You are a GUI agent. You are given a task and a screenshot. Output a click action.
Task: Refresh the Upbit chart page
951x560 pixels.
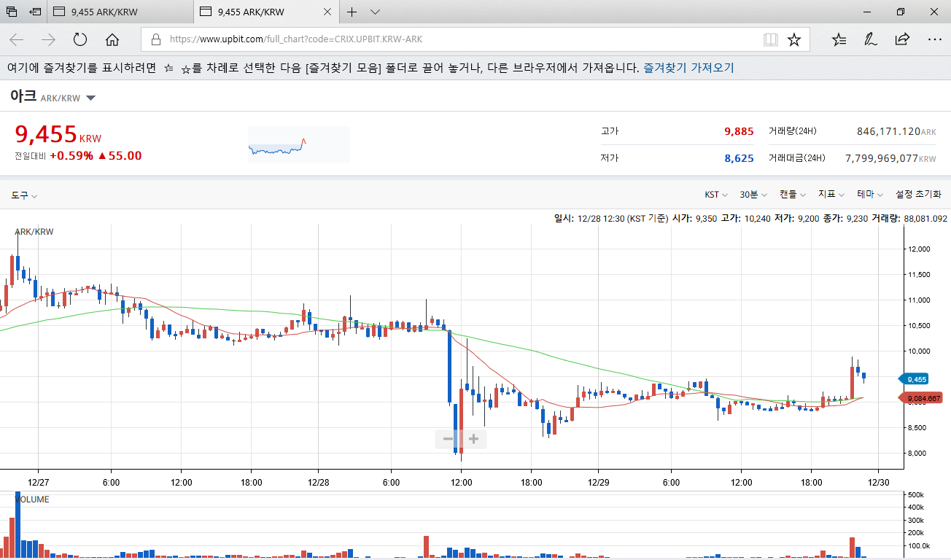click(81, 39)
